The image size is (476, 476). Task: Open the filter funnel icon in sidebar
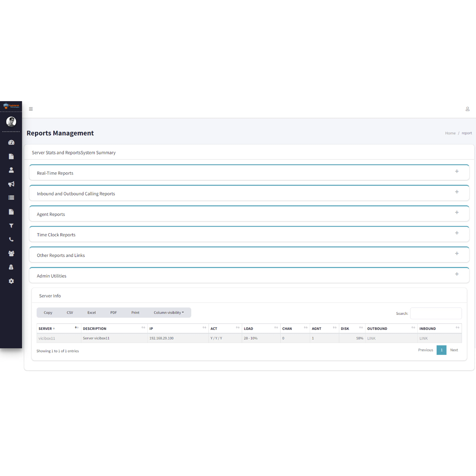(x=11, y=226)
